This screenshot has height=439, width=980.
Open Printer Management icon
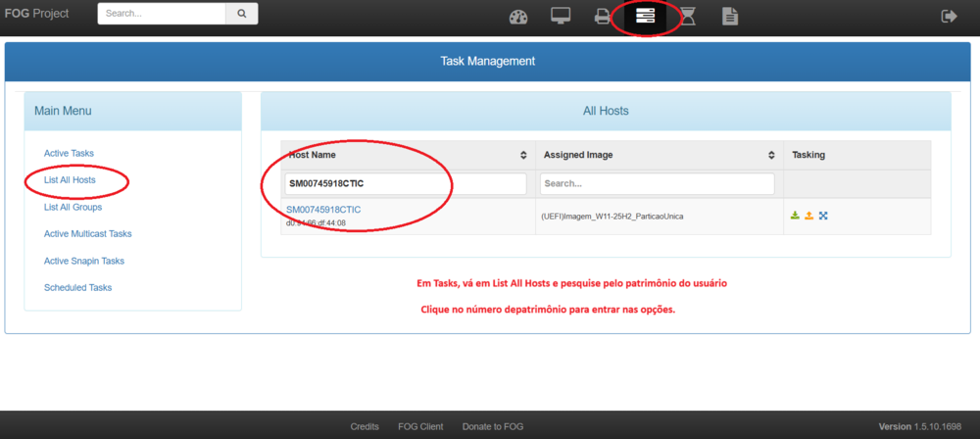click(x=603, y=17)
